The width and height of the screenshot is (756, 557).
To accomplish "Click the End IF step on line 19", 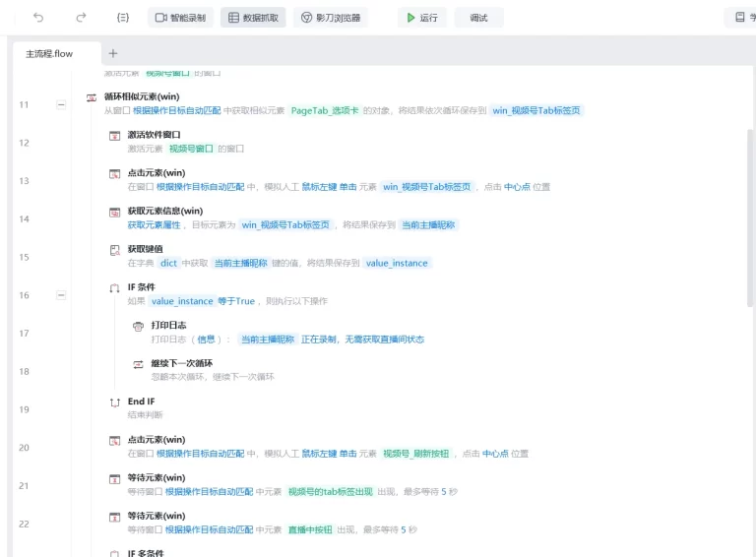I will pyautogui.click(x=140, y=402).
